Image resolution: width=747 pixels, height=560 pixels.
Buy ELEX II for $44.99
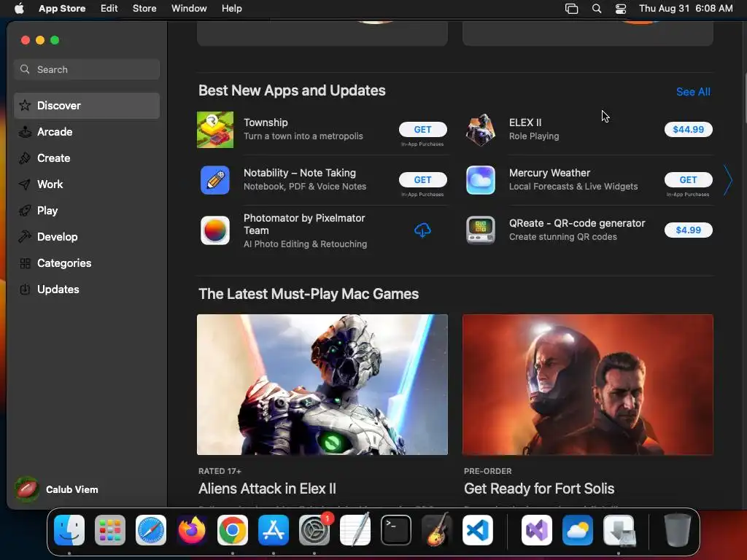[688, 130]
